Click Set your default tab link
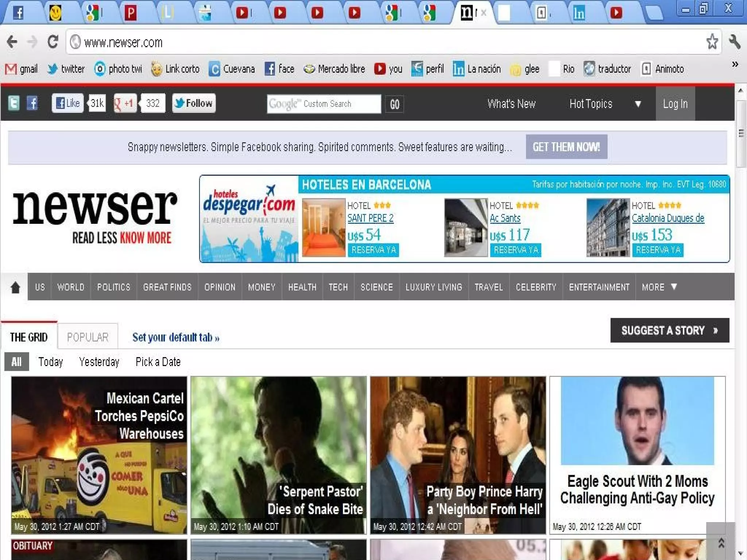Screen dimensions: 747x560 pos(176,337)
